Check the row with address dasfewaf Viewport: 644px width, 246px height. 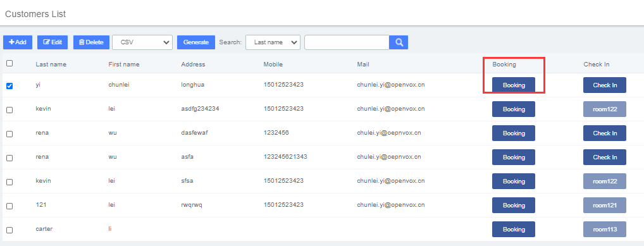[10, 134]
